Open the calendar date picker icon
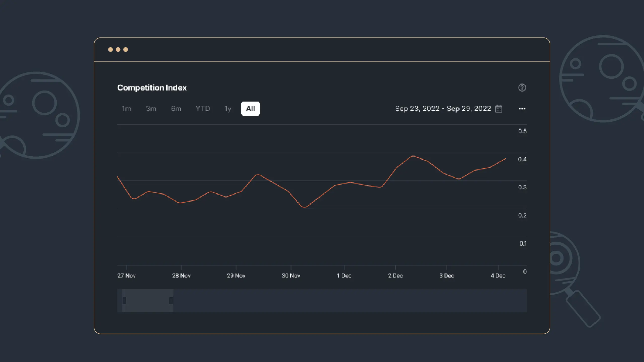 click(x=499, y=109)
